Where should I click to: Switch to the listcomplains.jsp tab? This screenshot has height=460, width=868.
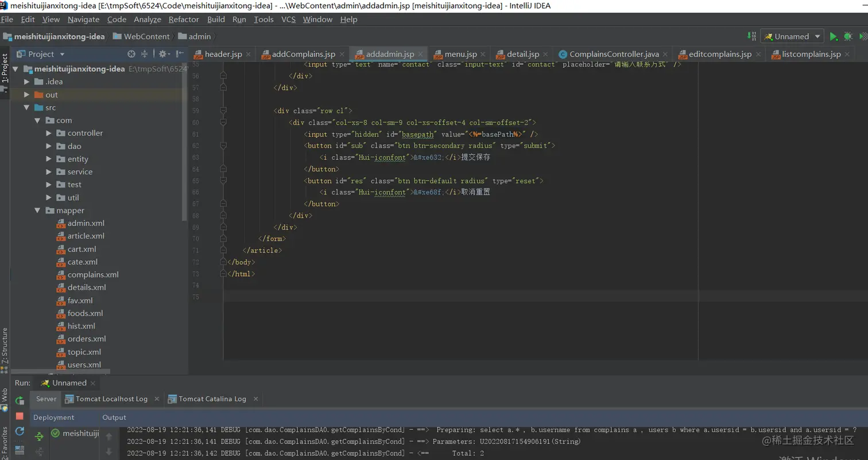click(811, 54)
